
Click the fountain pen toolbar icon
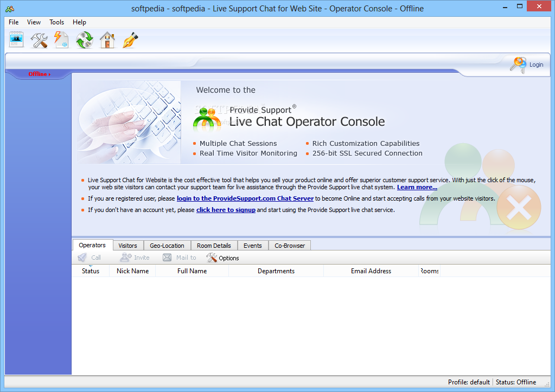point(130,40)
